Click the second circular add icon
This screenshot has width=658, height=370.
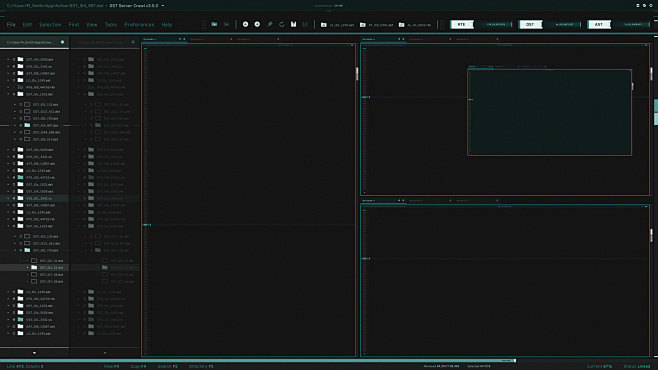pos(257,24)
